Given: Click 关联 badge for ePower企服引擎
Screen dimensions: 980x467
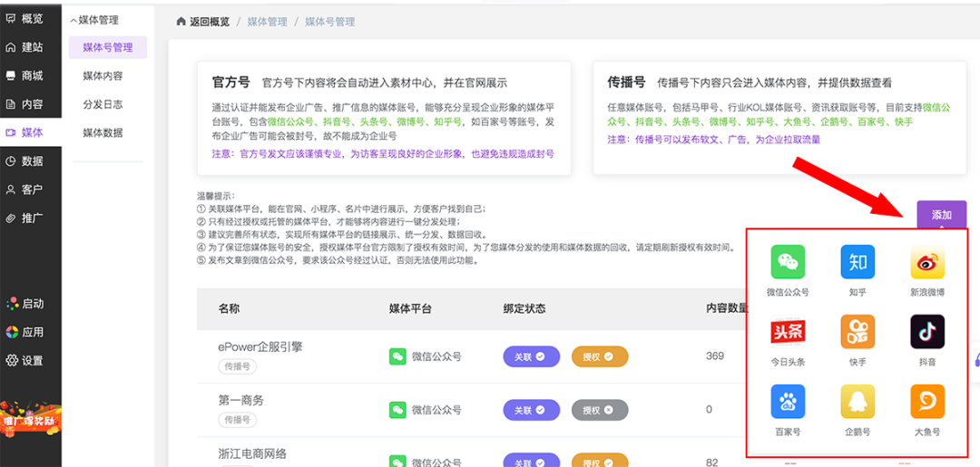Looking at the screenshot, I should pos(531,356).
